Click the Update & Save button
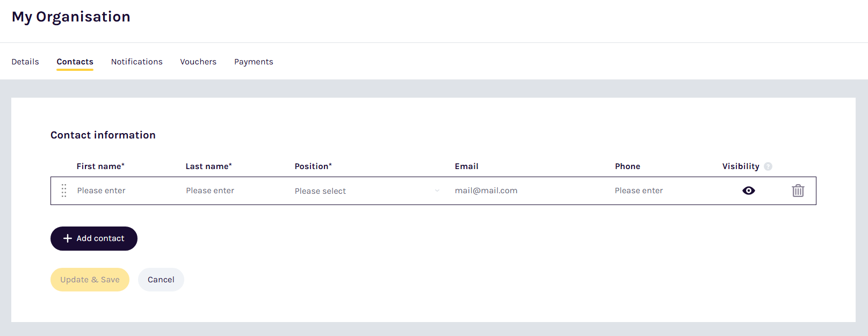This screenshot has width=868, height=336. point(90,280)
